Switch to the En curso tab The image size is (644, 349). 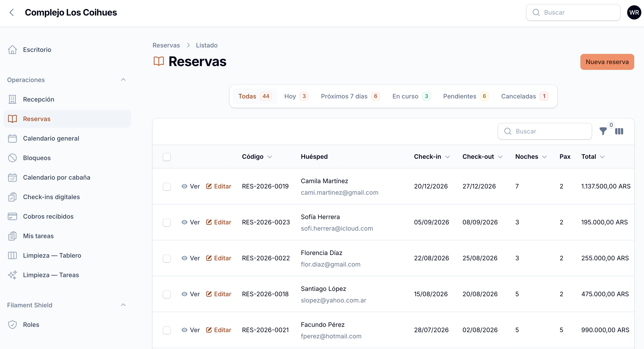coord(411,96)
